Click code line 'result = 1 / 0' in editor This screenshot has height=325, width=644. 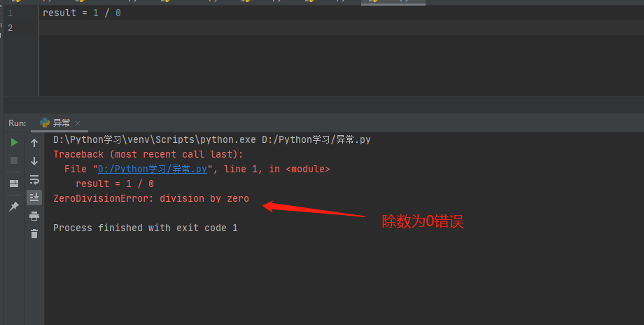[82, 13]
